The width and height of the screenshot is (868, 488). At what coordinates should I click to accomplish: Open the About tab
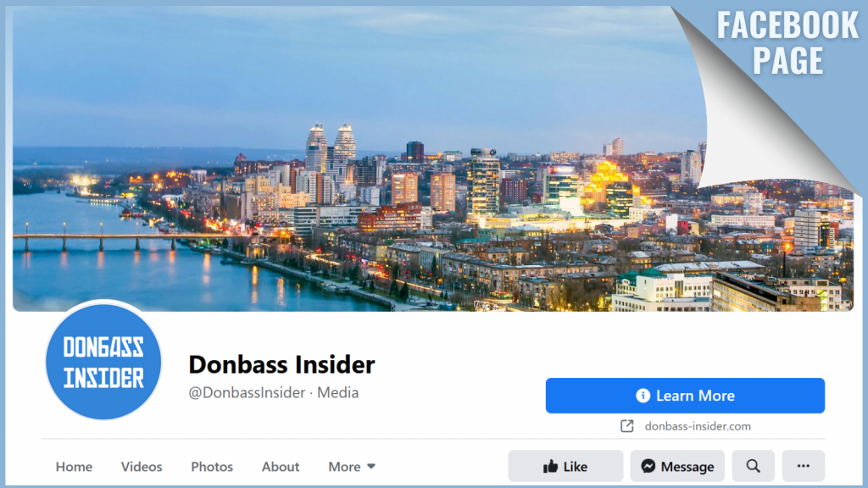point(281,467)
